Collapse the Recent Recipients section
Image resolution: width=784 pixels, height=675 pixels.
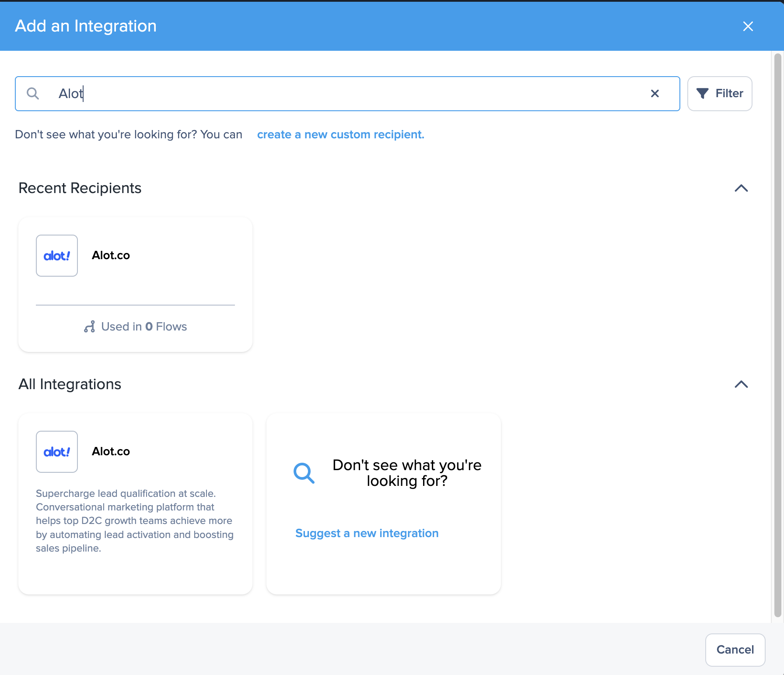(x=741, y=188)
